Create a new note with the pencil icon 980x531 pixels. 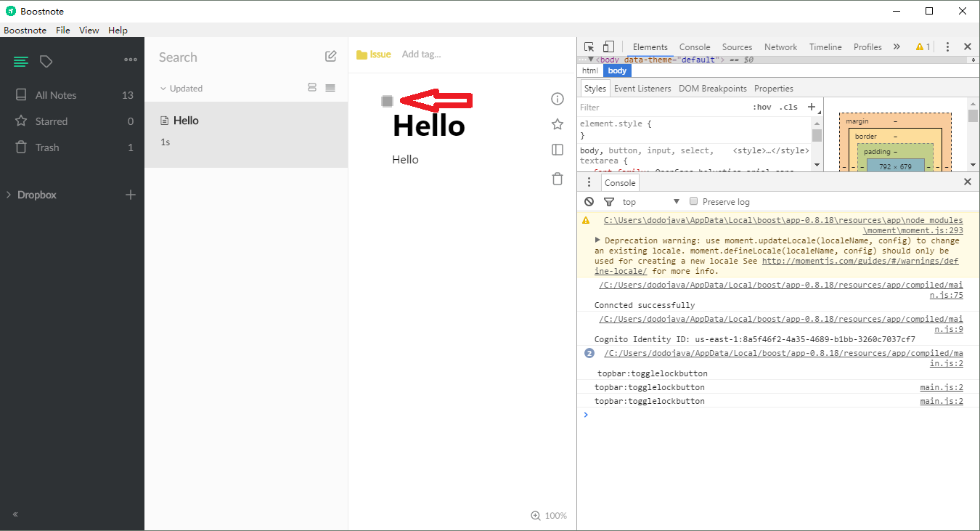(x=330, y=56)
